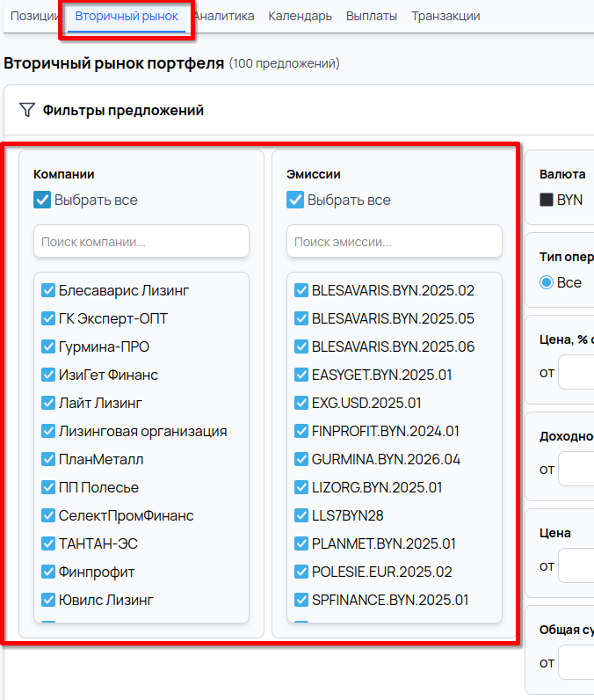Image resolution: width=594 pixels, height=700 pixels.
Task: Open the Аналитика tab
Action: (x=224, y=16)
